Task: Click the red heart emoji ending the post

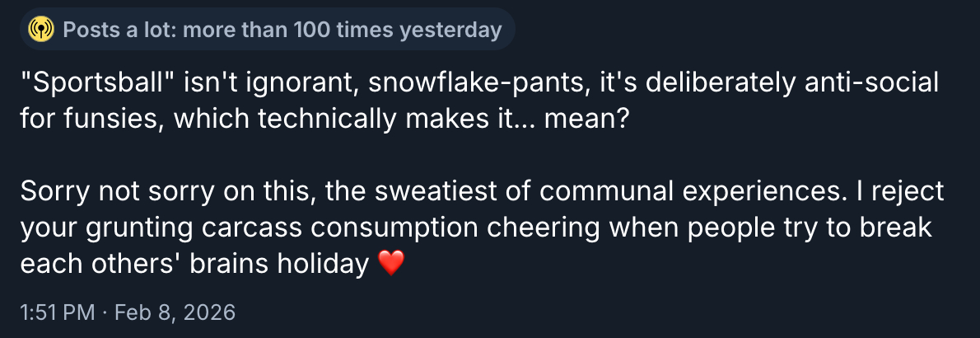Action: 390,265
